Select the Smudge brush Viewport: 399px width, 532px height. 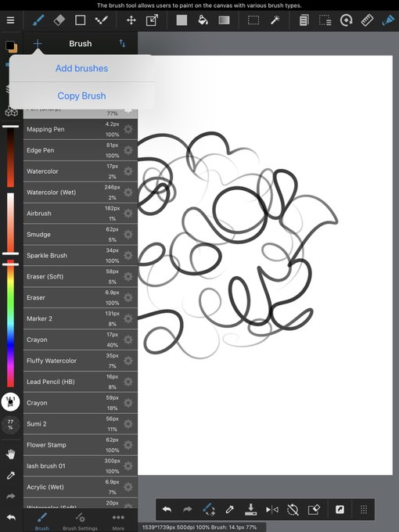[81, 235]
